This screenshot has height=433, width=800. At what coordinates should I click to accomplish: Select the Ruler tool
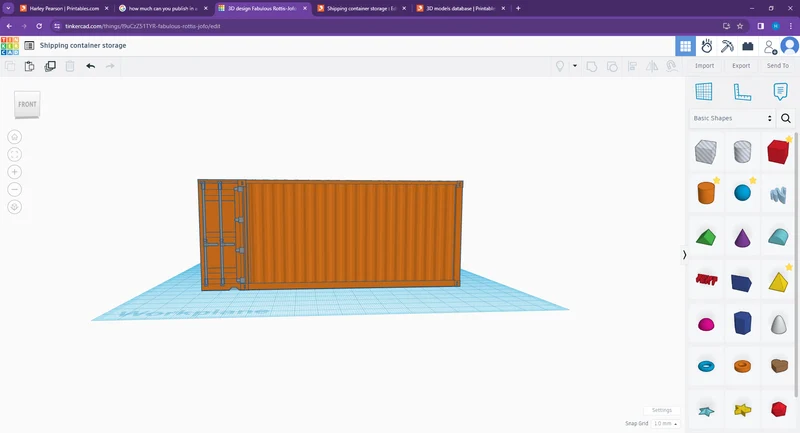tap(742, 92)
